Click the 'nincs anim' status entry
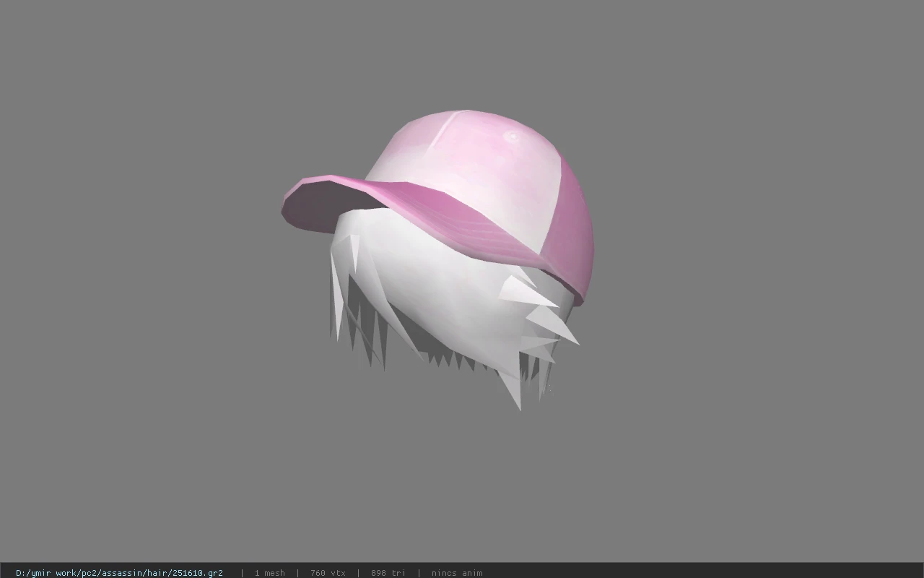 click(x=457, y=573)
